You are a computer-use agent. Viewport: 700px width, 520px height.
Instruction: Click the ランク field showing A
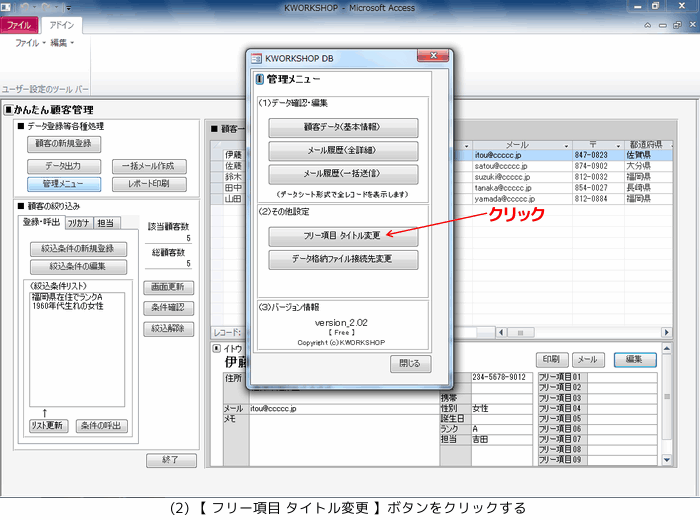(502, 429)
